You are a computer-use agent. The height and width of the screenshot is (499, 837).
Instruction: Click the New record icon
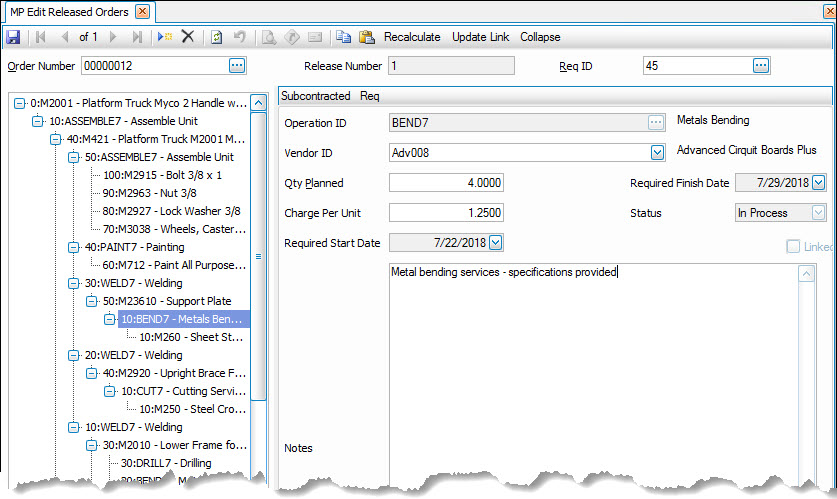[164, 37]
